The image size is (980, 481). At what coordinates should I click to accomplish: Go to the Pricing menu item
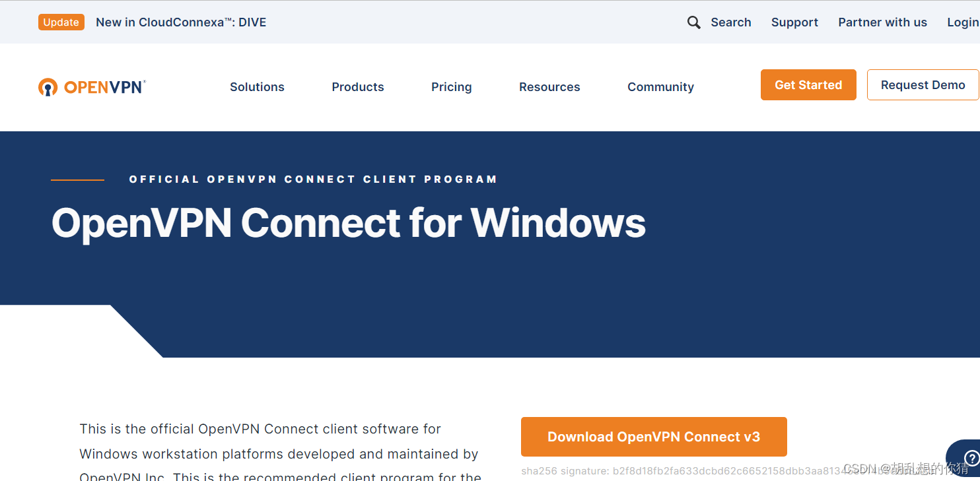(x=451, y=87)
